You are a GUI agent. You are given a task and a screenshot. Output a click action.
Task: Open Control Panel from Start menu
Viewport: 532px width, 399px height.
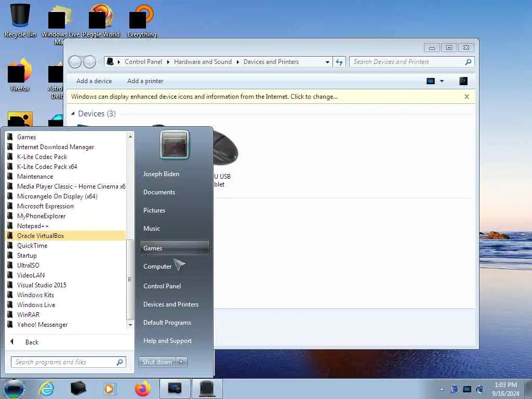[162, 286]
